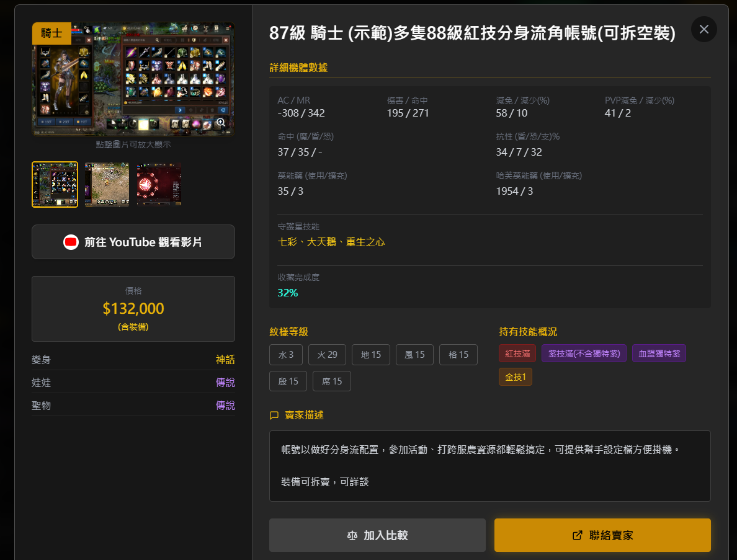Select the first inventory screenshot thumbnail
Image resolution: width=737 pixels, height=560 pixels.
(55, 184)
